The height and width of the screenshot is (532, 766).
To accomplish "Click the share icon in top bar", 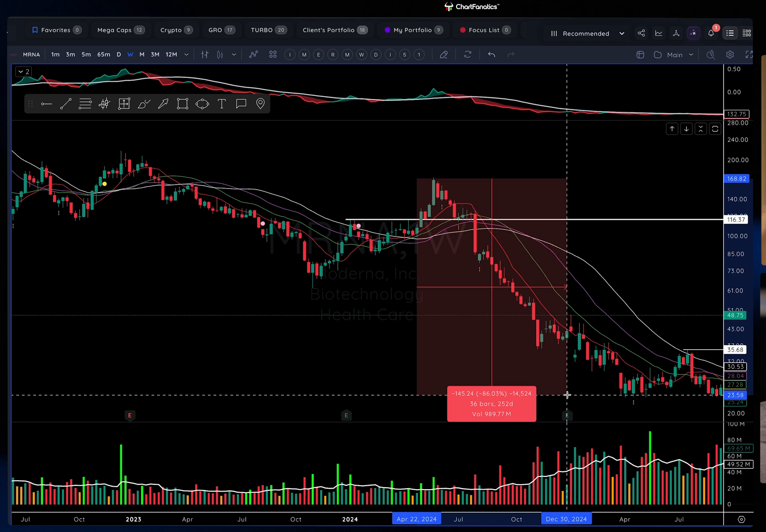I will pos(641,33).
